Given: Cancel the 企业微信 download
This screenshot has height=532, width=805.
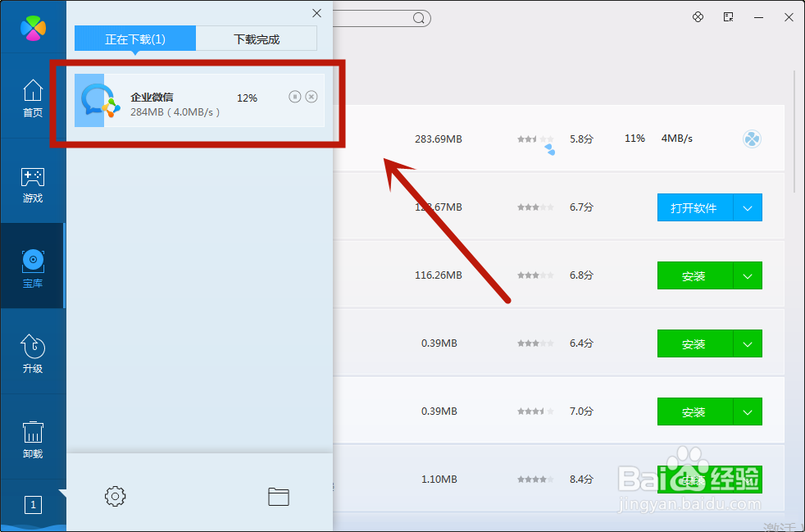Looking at the screenshot, I should click(312, 97).
